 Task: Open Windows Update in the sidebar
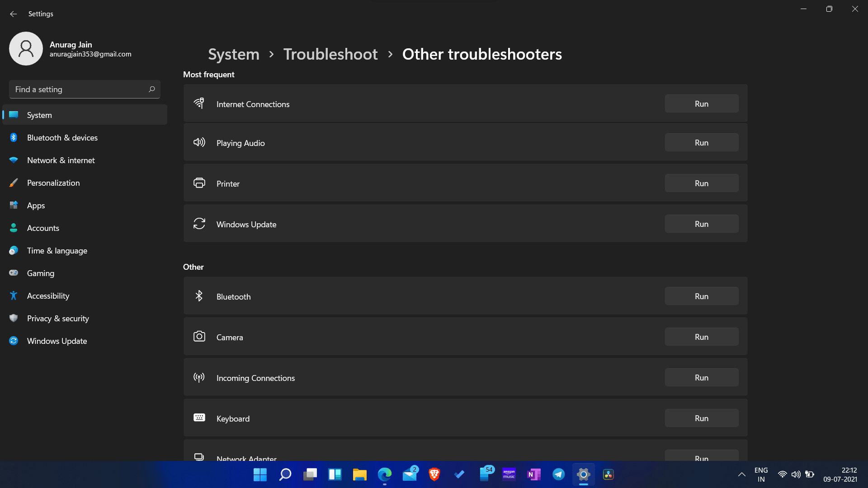pos(57,341)
